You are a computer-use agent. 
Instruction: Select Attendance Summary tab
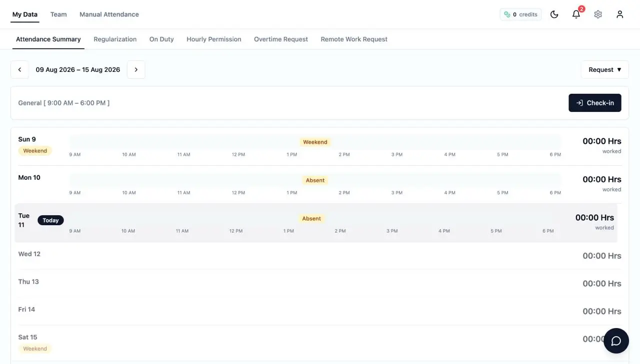48,39
